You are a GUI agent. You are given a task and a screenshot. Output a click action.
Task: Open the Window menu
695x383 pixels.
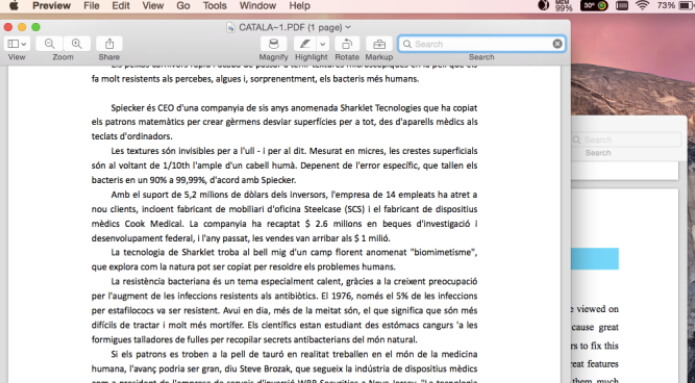click(x=258, y=6)
